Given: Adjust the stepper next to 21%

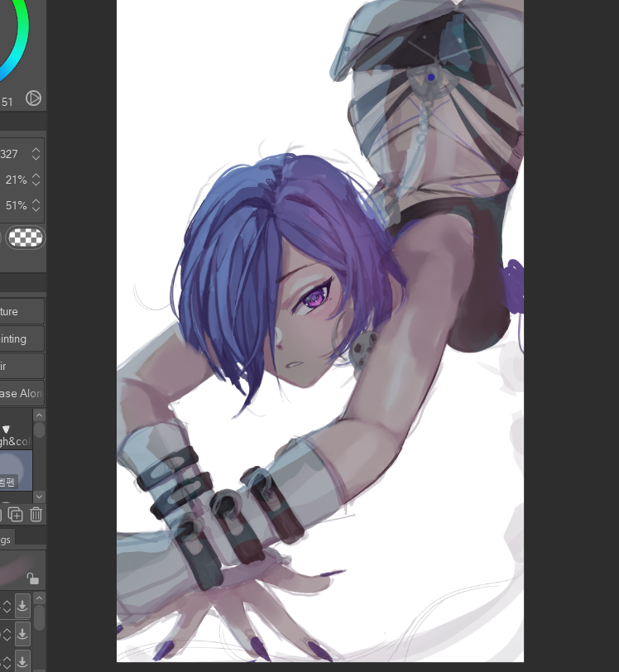Looking at the screenshot, I should [36, 180].
